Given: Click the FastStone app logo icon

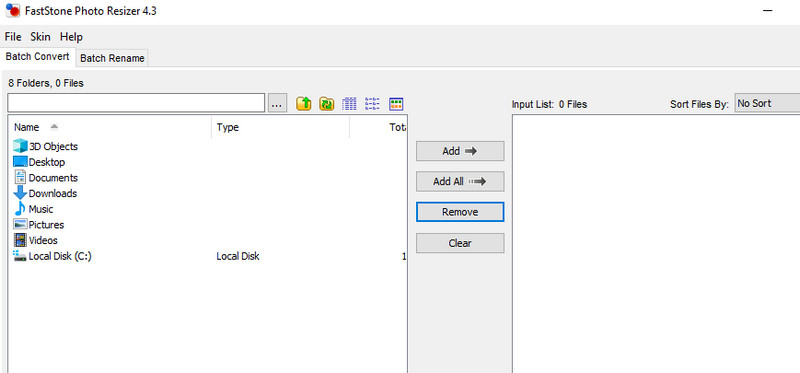Looking at the screenshot, I should tap(13, 10).
